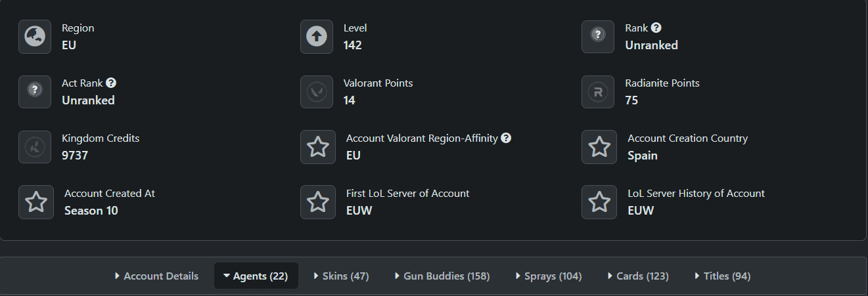The width and height of the screenshot is (868, 296).
Task: View the Titles (94) list
Action: (722, 276)
